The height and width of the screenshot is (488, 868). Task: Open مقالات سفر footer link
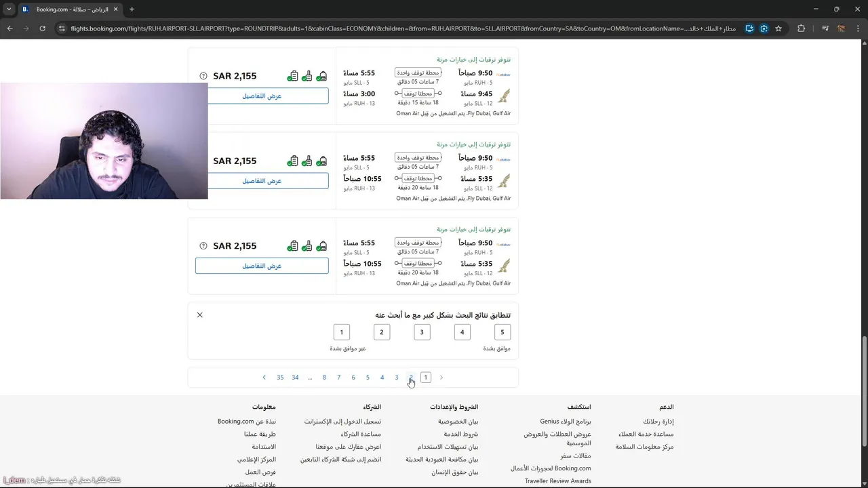click(x=576, y=455)
